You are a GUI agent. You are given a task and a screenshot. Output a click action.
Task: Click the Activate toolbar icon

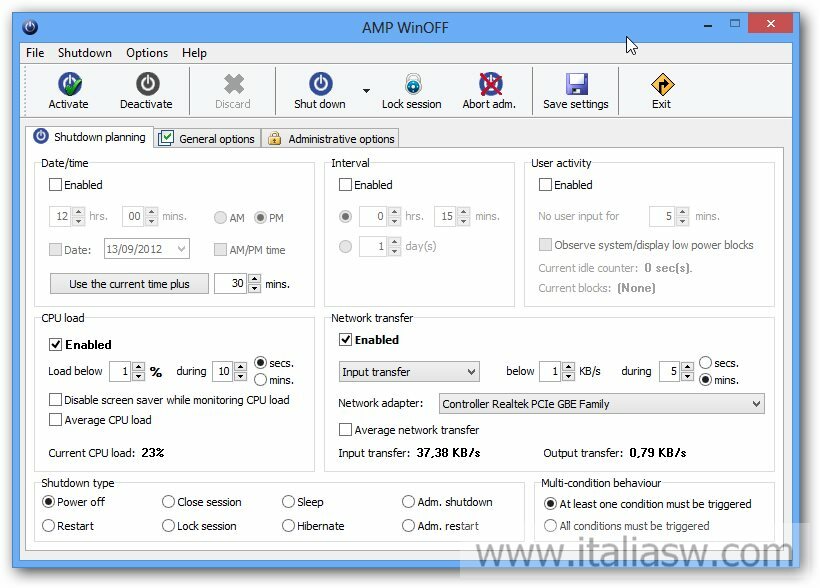tap(70, 84)
